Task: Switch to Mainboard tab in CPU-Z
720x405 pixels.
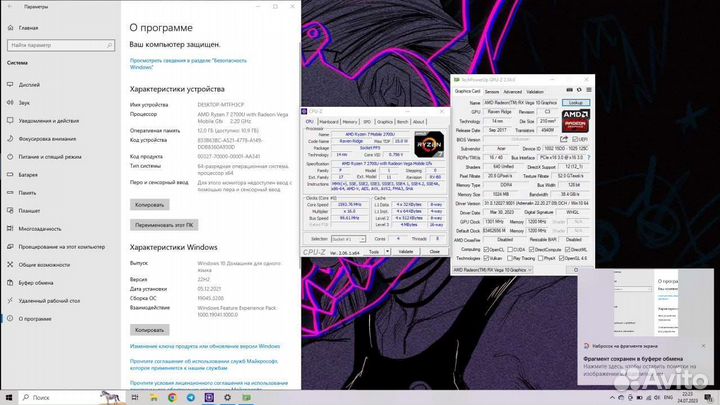Action: 329,122
